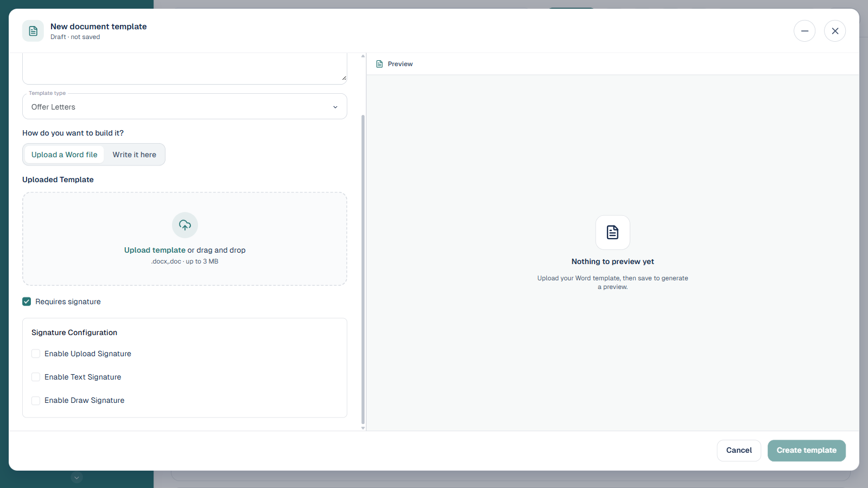The height and width of the screenshot is (488, 868).
Task: Click the Signature Configuration heading
Action: pos(74,332)
